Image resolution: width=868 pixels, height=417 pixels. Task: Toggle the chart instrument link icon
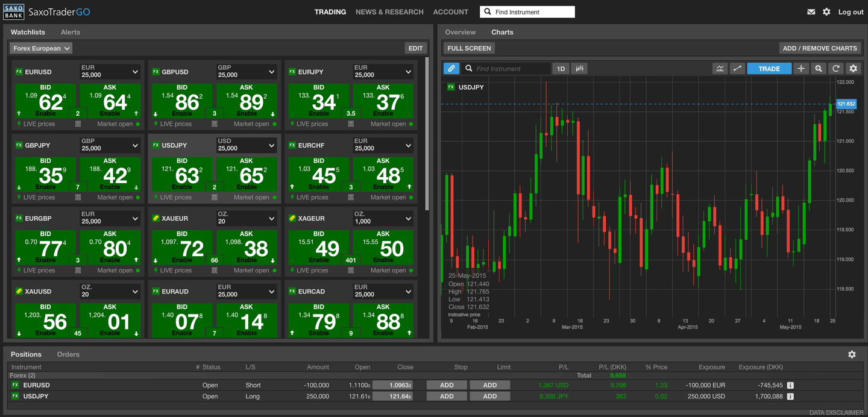point(451,68)
